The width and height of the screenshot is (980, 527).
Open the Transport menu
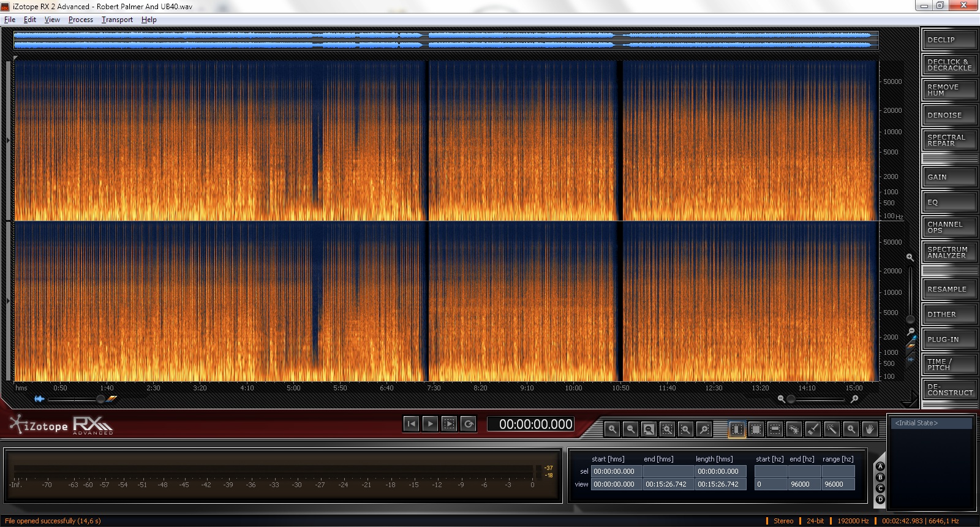point(117,20)
